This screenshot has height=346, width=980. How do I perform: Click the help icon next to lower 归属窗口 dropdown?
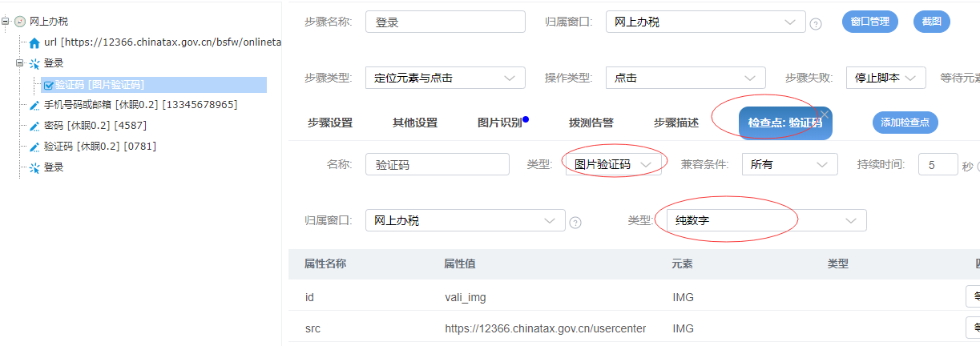click(x=575, y=222)
